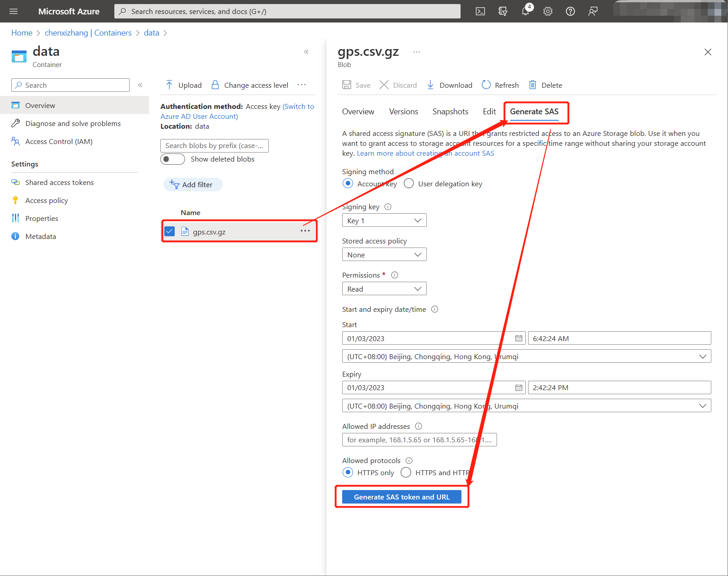This screenshot has height=576, width=728.
Task: Switch to the Versions tab
Action: 403,112
